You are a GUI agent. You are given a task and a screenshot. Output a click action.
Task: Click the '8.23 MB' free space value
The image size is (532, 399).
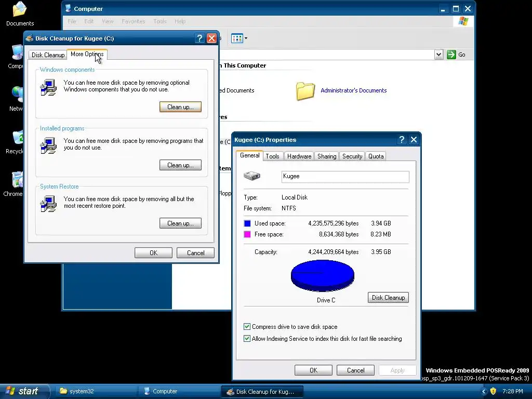tap(381, 234)
